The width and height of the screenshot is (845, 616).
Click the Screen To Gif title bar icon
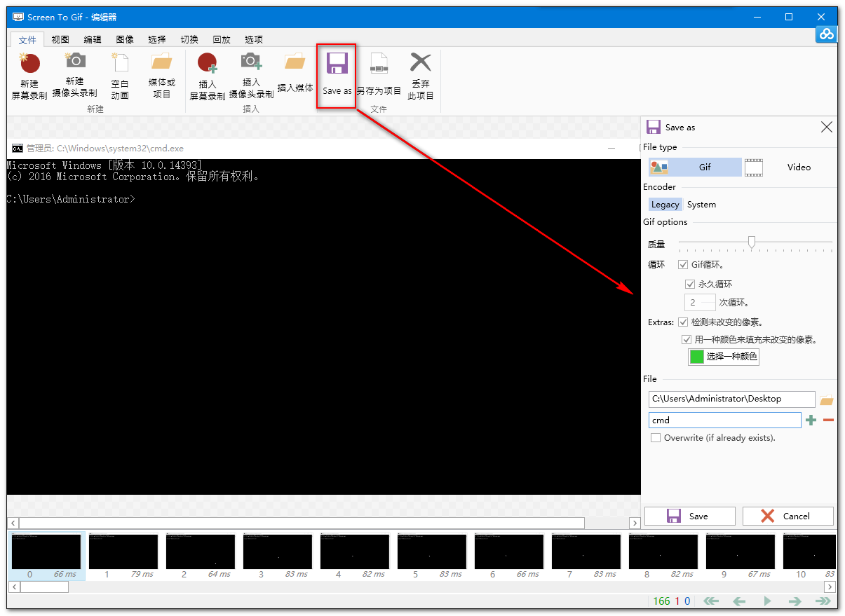click(x=18, y=17)
